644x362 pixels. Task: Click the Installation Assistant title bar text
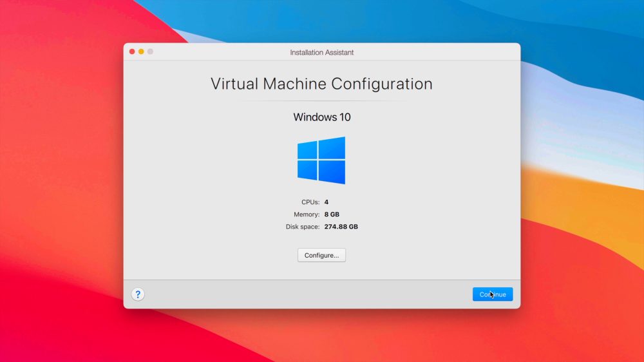pyautogui.click(x=321, y=52)
